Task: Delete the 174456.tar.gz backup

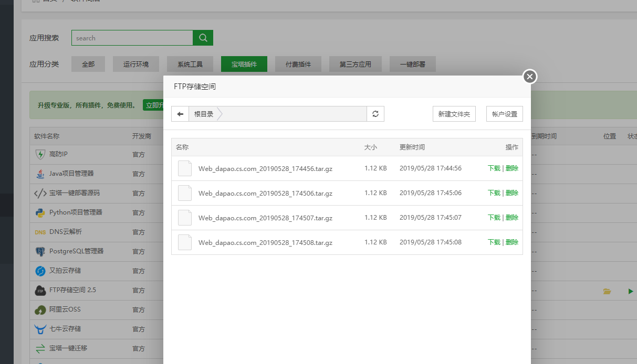Action: [512, 168]
